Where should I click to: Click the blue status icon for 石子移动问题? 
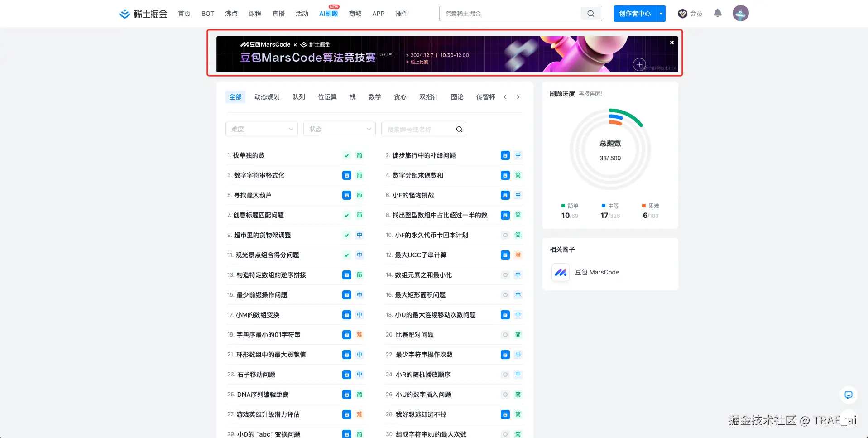pyautogui.click(x=347, y=375)
